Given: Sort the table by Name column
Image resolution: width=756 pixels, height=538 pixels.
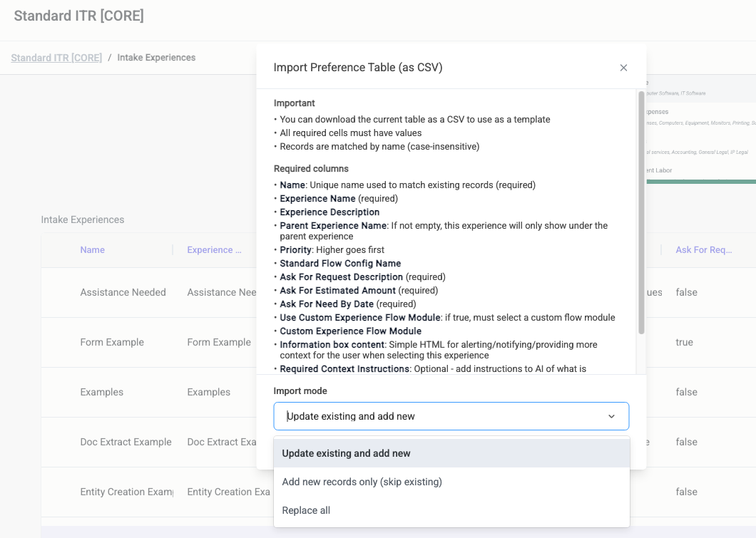Looking at the screenshot, I should [92, 250].
